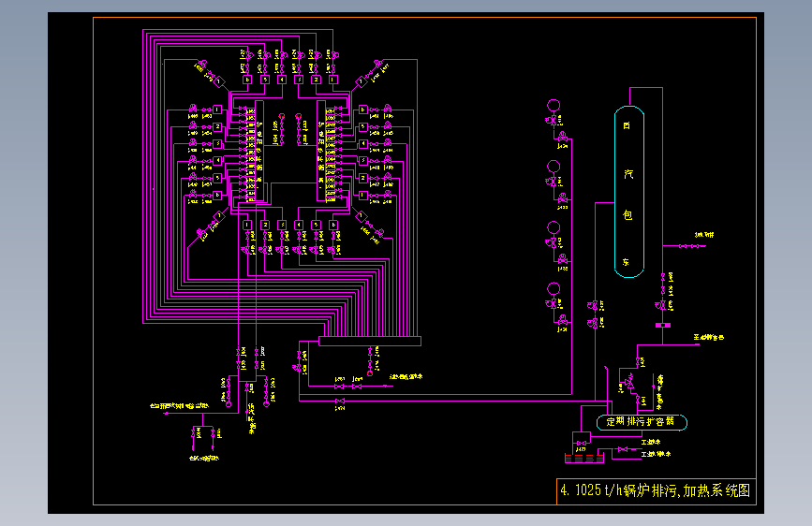Select the red-filled gauge below the collecting header
Screen dimensions: 812x526
click(370, 373)
